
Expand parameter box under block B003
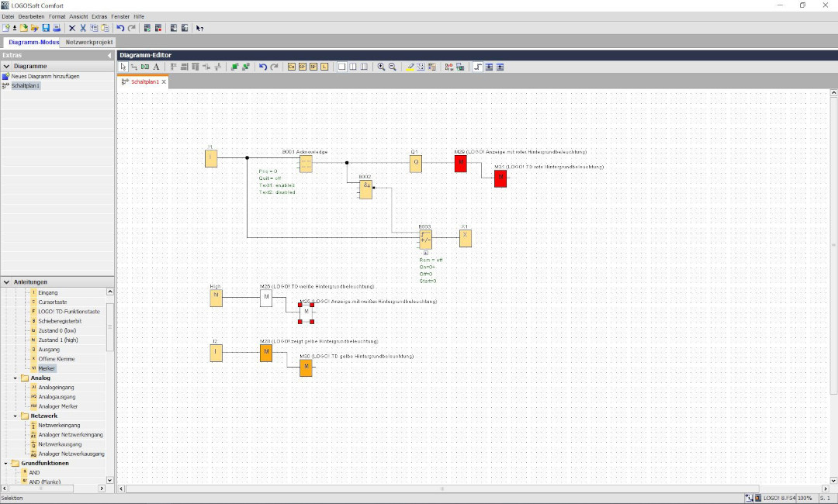coord(425,253)
